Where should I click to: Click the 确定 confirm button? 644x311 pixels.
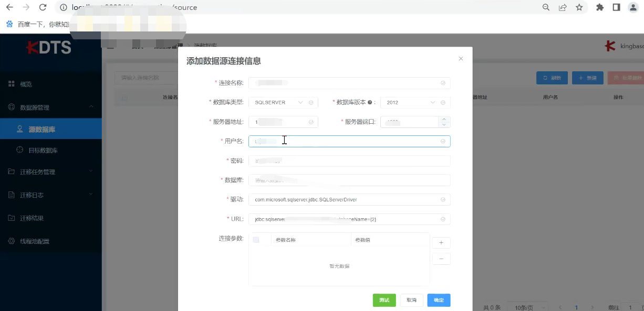click(439, 300)
